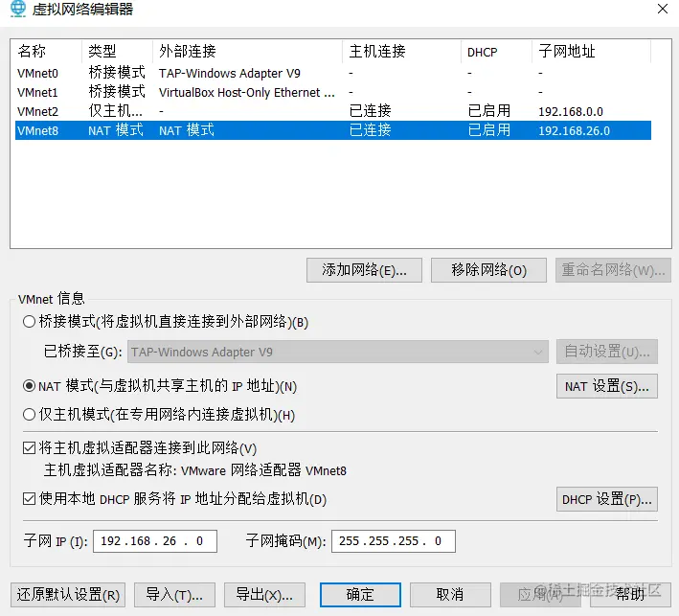Open DHCP 设置(P) dialog
The image size is (679, 616).
(606, 499)
